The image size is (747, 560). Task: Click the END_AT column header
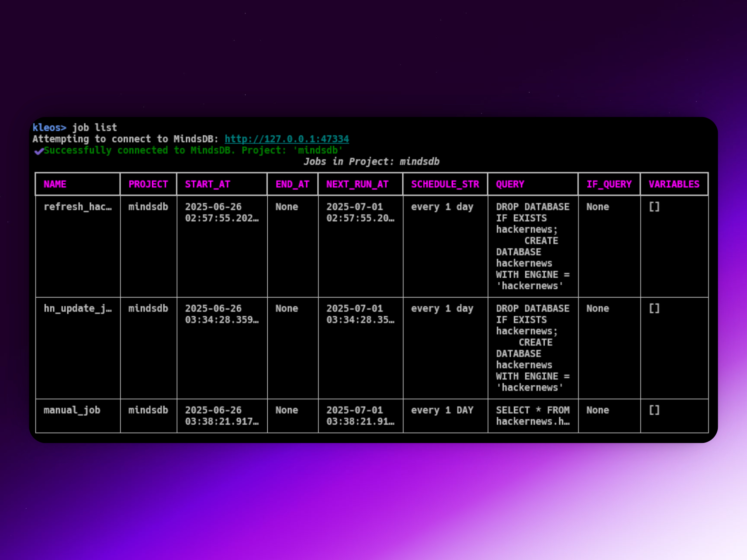[292, 184]
